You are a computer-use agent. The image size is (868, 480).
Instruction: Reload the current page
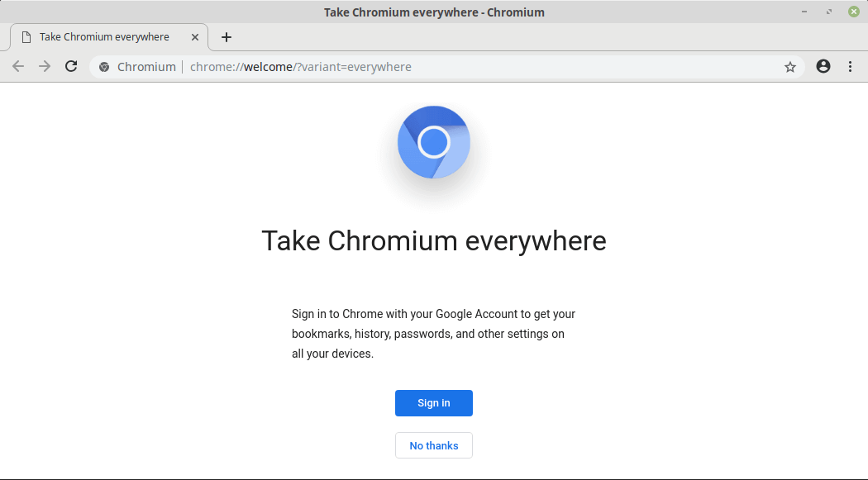(71, 66)
